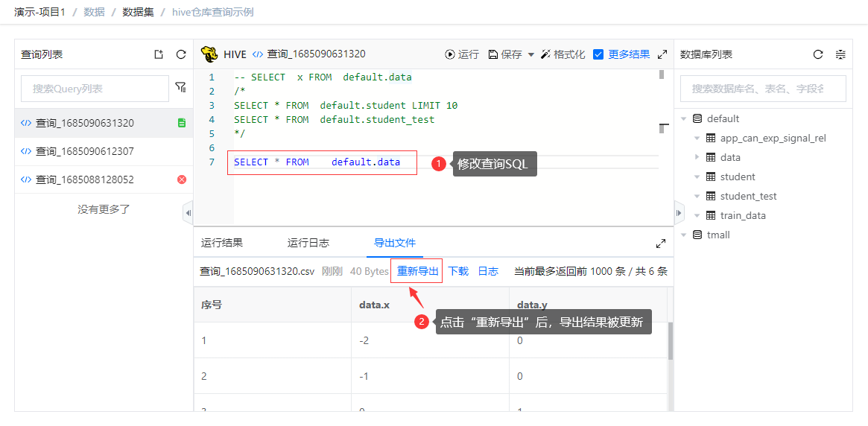Click the train_data table name
The width and height of the screenshot is (868, 426).
(x=743, y=215)
